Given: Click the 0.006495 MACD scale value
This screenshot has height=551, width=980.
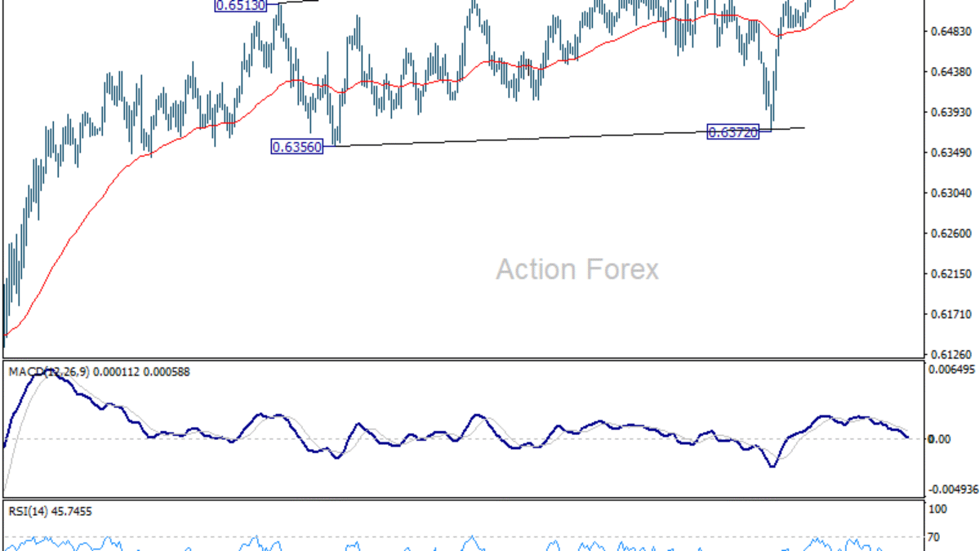Looking at the screenshot, I should tap(954, 370).
